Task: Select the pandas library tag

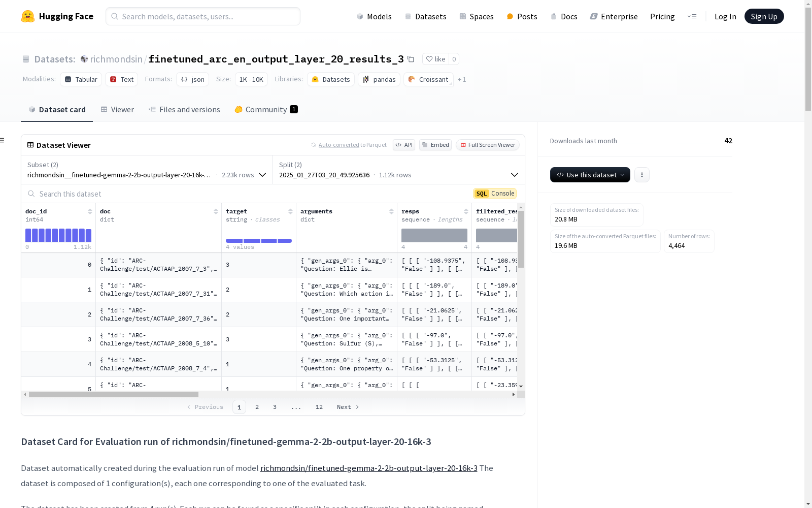Action: (379, 79)
